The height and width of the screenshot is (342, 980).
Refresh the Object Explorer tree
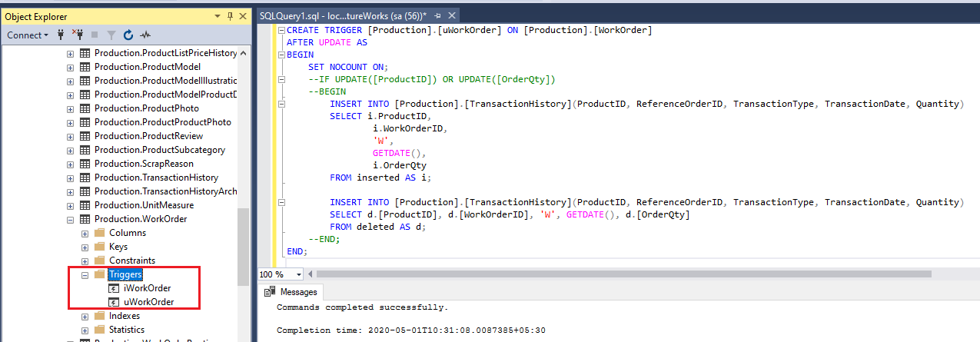coord(128,35)
